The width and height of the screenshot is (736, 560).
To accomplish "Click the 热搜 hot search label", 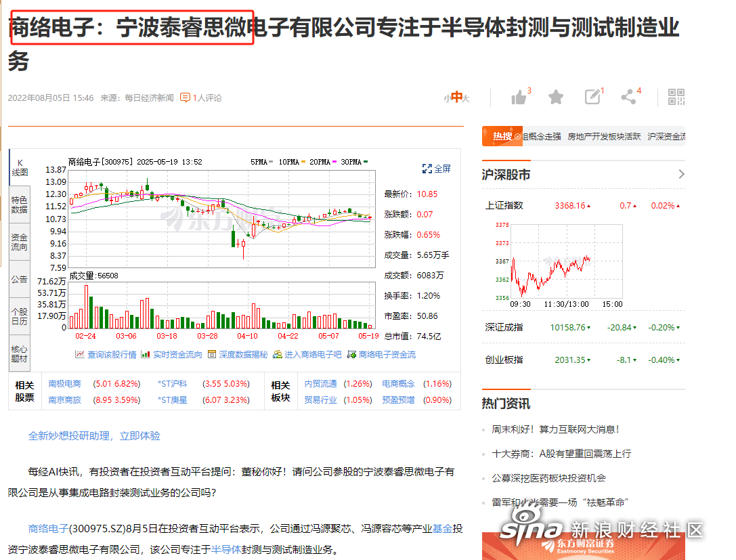I will pyautogui.click(x=502, y=136).
